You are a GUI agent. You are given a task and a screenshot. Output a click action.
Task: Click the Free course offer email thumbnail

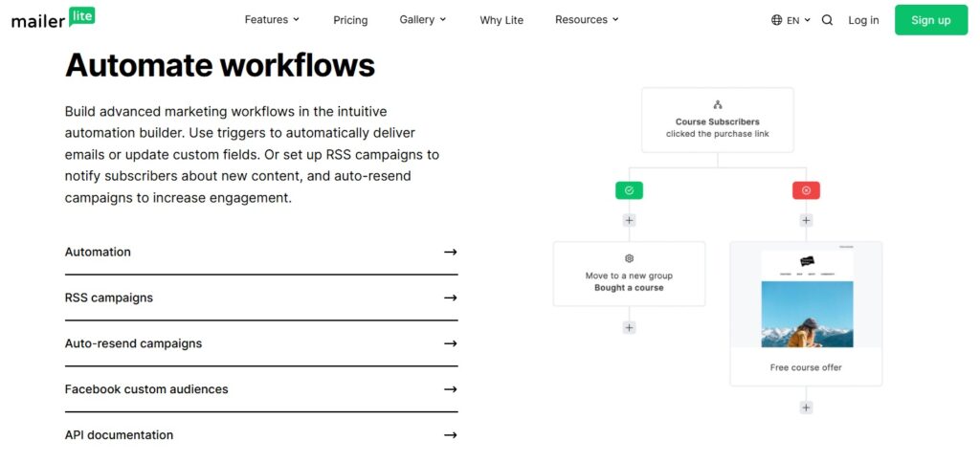(x=806, y=299)
